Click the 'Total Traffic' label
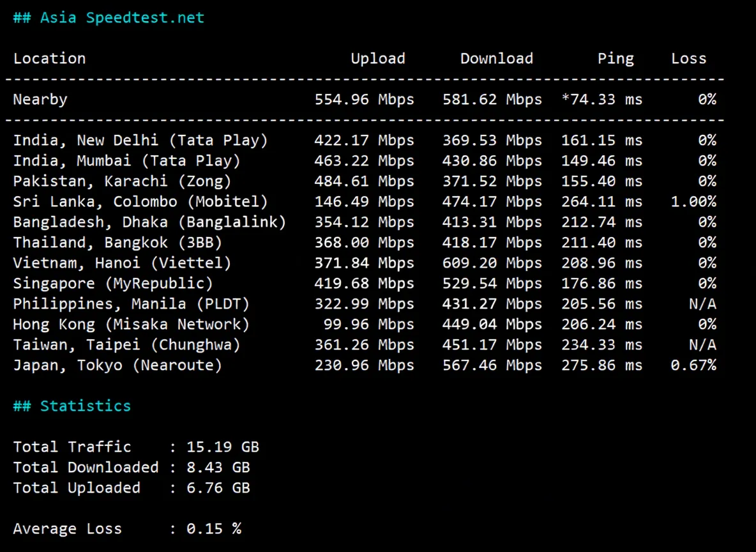 [72, 447]
